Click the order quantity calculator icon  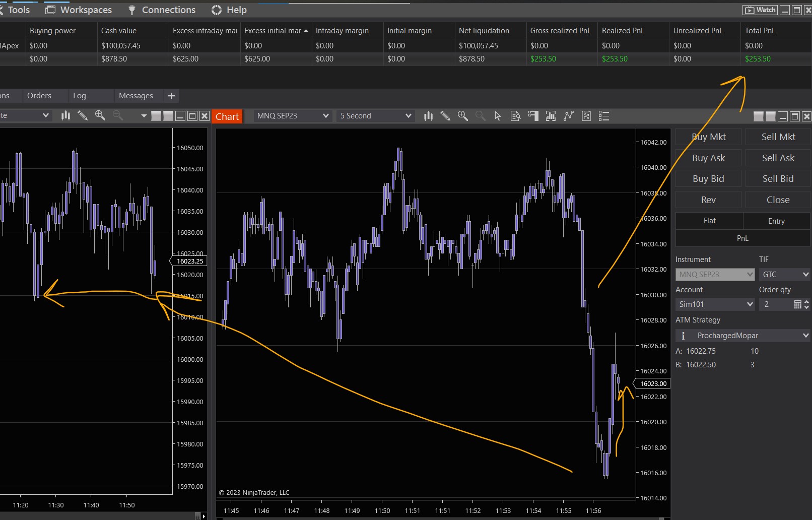click(797, 304)
